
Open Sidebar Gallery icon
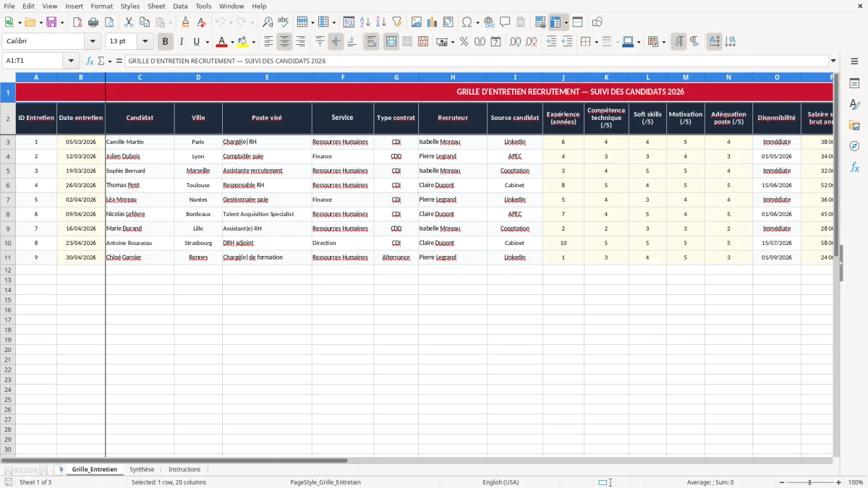pyautogui.click(x=854, y=125)
